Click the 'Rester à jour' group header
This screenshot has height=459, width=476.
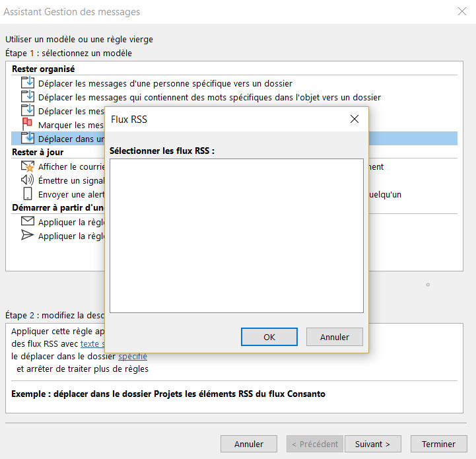(x=38, y=152)
